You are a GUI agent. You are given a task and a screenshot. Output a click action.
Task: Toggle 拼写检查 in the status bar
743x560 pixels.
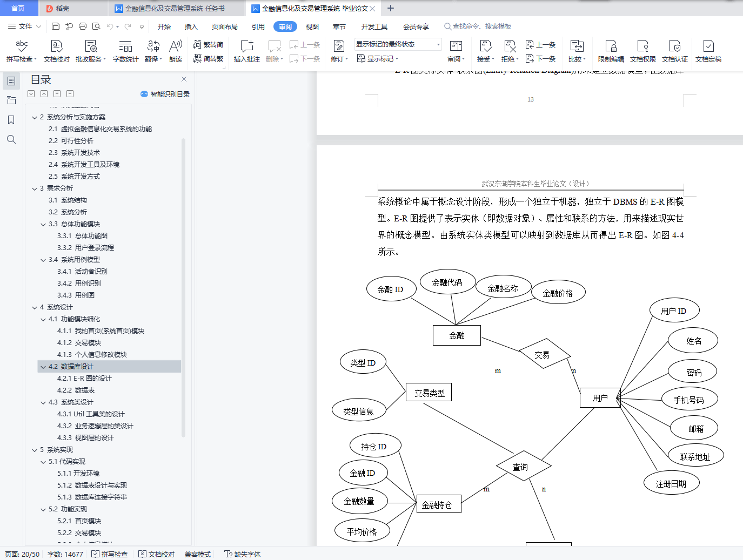click(x=110, y=554)
